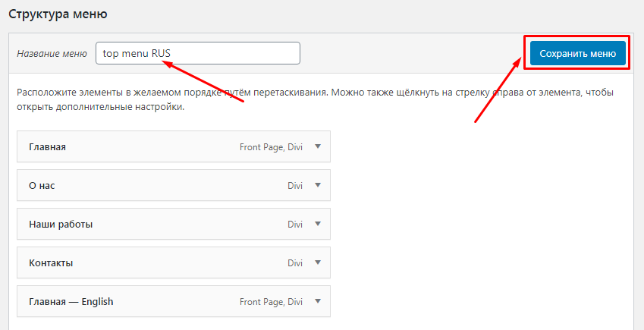This screenshot has width=644, height=330.
Task: Focus the menu name field 'top menu RUS'
Action: coord(197,53)
